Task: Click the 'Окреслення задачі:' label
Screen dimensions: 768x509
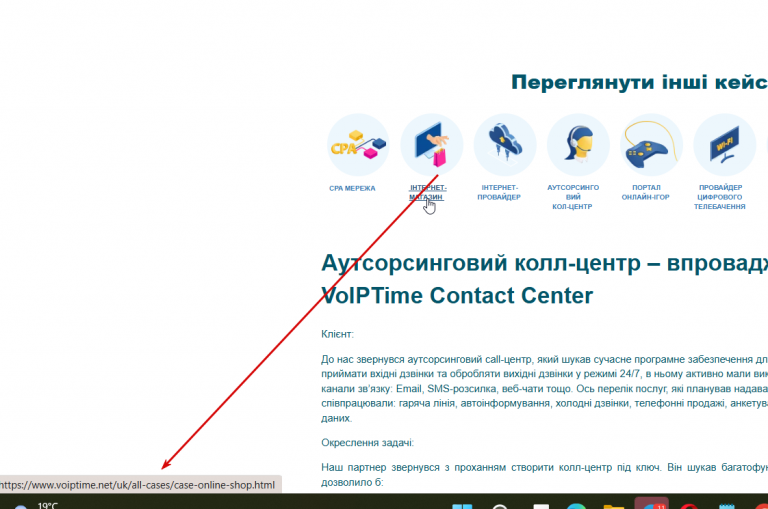Action: coord(367,443)
